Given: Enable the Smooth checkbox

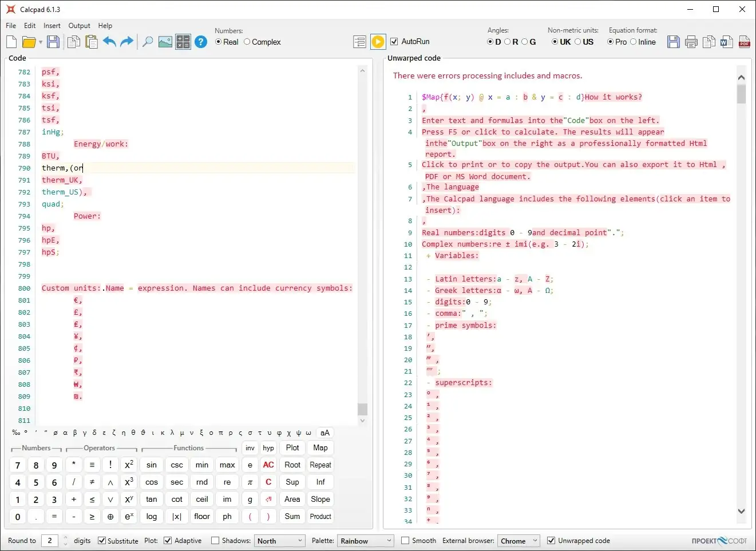Looking at the screenshot, I should [419, 541].
